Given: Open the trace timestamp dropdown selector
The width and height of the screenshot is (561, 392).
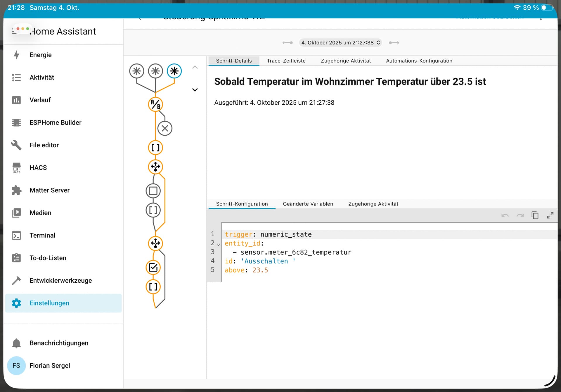Looking at the screenshot, I should coord(340,43).
